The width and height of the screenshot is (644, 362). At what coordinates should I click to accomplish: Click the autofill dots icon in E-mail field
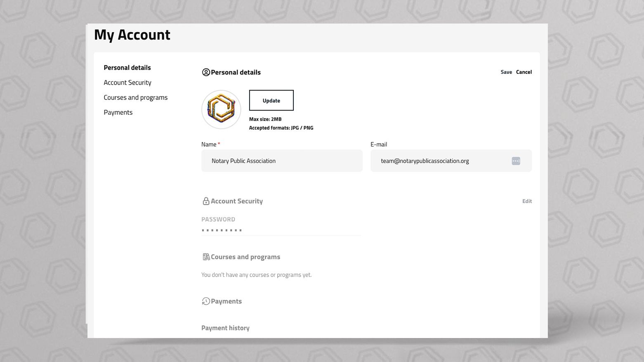coord(516,161)
